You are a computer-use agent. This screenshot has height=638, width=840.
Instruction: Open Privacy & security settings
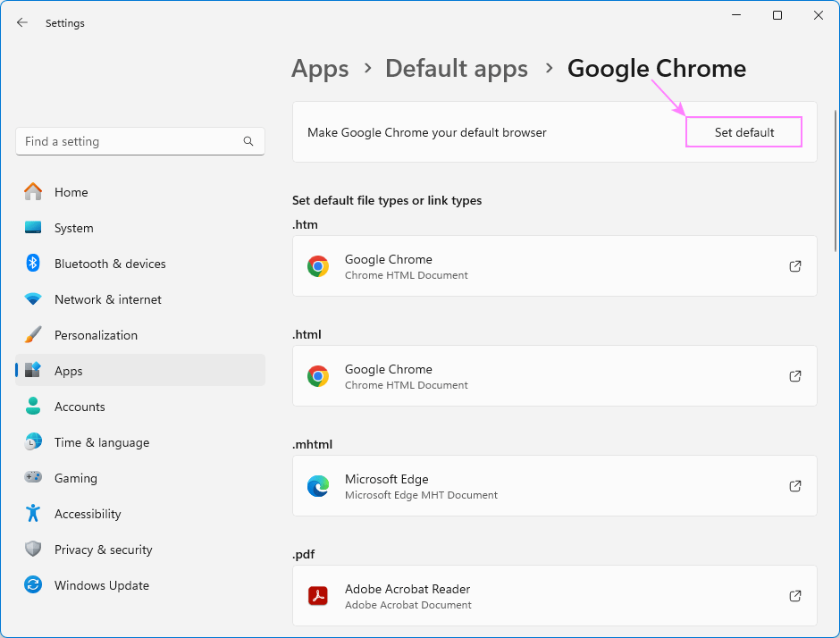[x=139, y=549]
